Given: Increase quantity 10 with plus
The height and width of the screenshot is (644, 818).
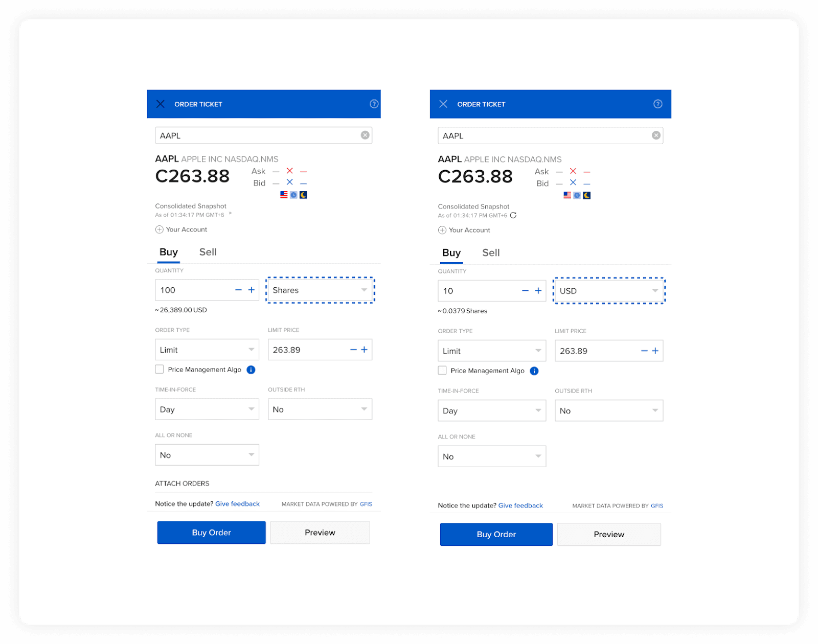Looking at the screenshot, I should tap(538, 291).
